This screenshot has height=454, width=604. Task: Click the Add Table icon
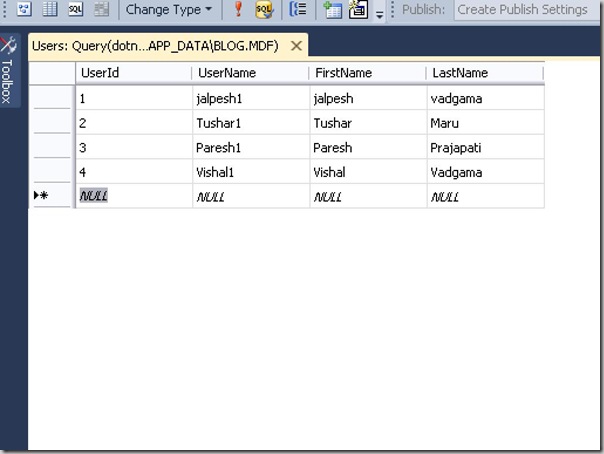332,9
